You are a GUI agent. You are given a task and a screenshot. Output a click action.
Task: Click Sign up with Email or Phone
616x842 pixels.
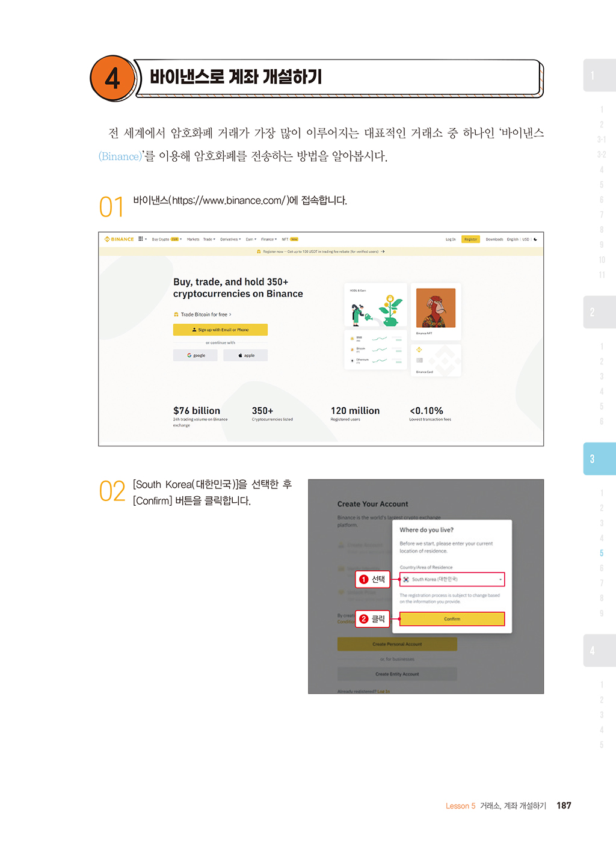(x=220, y=330)
